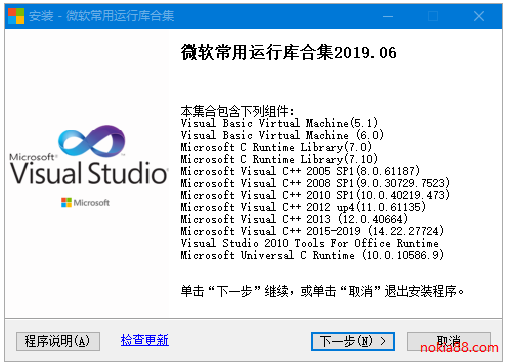Screen dimensions: 505x362
Task: Click the disabled maximize window button
Action: click(433, 16)
